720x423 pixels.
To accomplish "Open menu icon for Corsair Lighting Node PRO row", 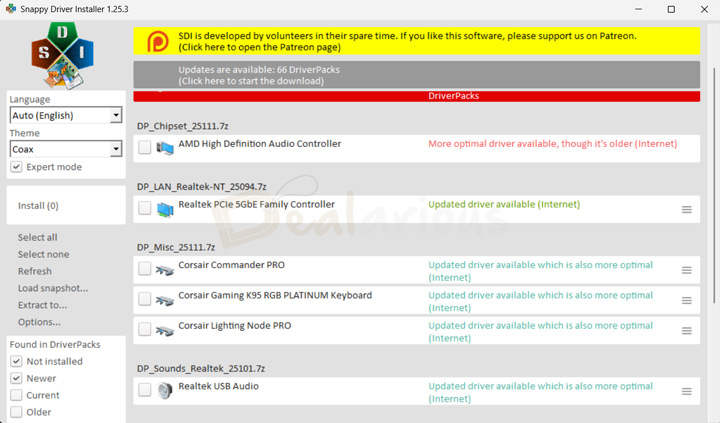I will (x=686, y=331).
